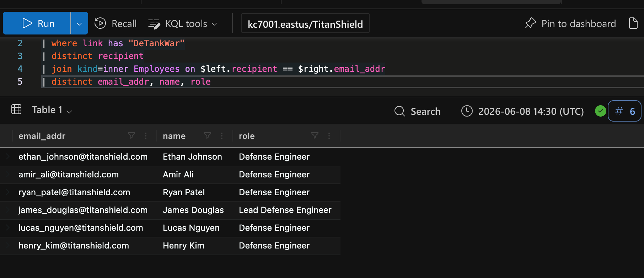644x278 pixels.
Task: Expand the henry_kim row
Action: coord(8,245)
